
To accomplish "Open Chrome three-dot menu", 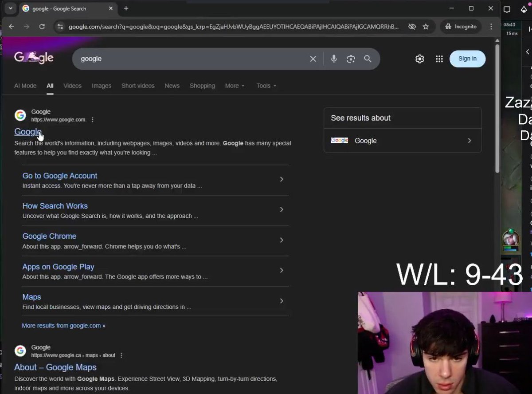I will tap(491, 27).
